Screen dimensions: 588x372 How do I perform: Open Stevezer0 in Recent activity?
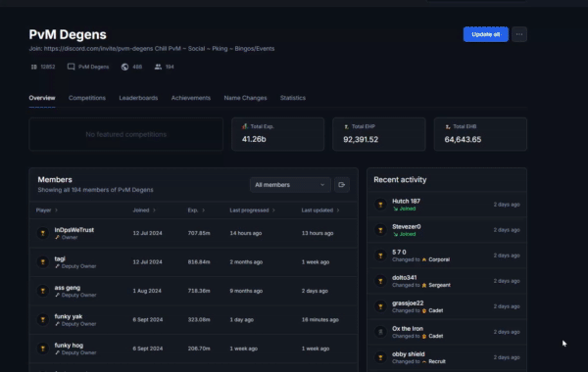click(x=407, y=226)
